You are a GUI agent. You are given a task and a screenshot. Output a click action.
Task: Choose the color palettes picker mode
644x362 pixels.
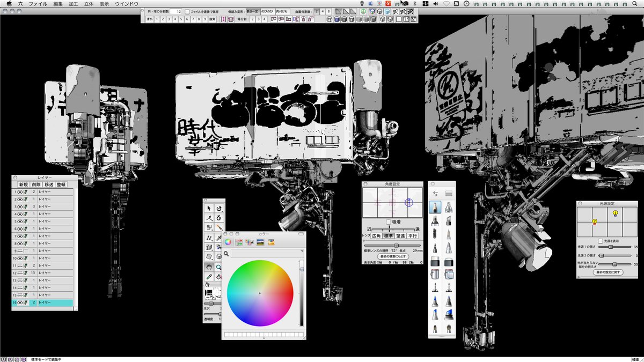(250, 242)
